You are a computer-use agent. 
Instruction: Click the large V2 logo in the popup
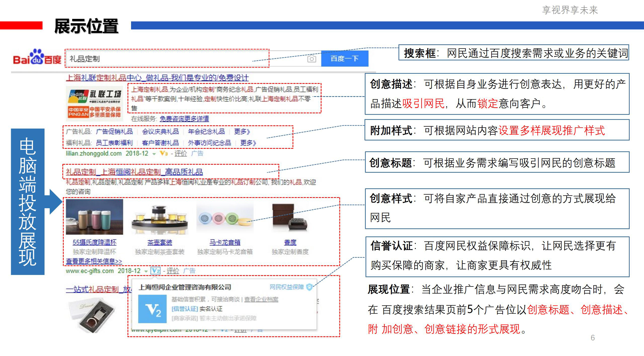click(152, 309)
